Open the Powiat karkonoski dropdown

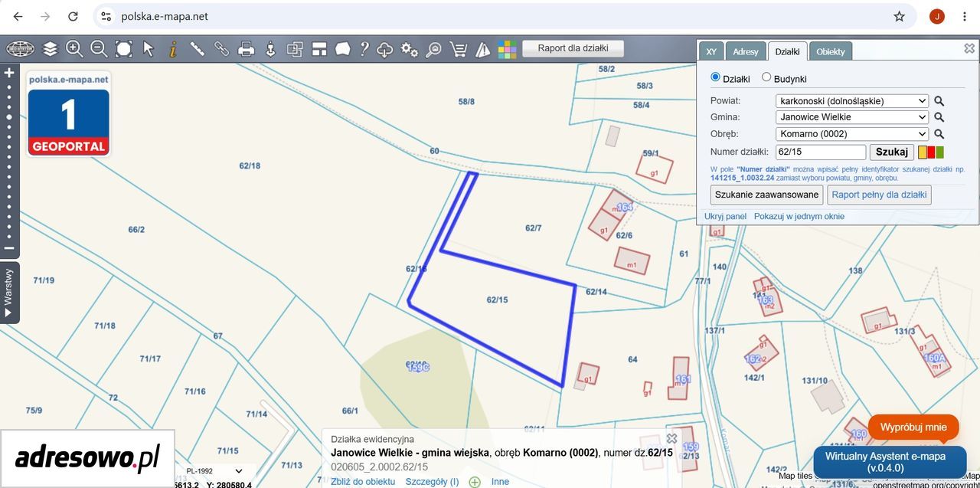tap(852, 101)
